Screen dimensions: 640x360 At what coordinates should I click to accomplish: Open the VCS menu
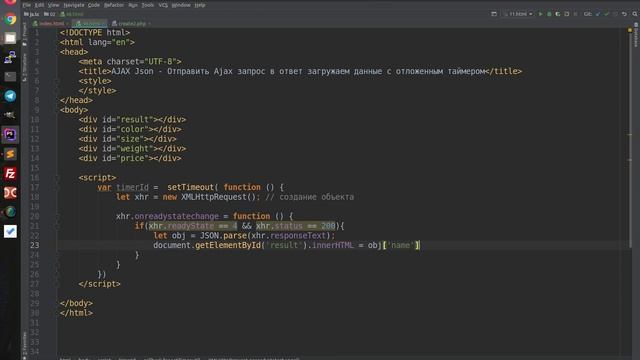pos(163,5)
